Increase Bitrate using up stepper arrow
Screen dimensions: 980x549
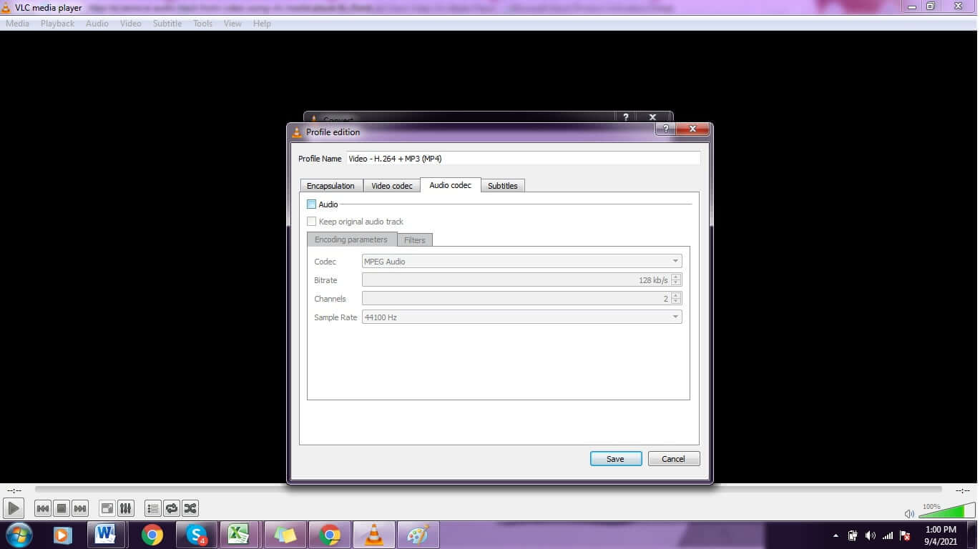point(676,277)
